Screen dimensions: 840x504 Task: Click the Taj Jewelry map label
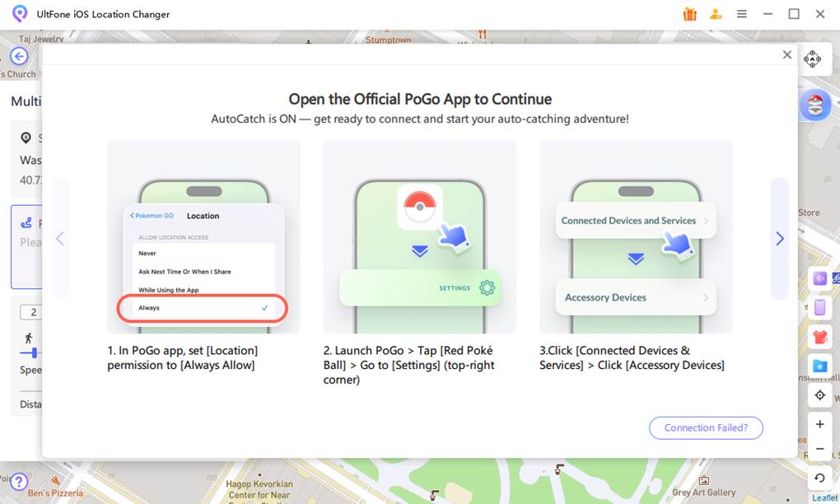point(41,39)
